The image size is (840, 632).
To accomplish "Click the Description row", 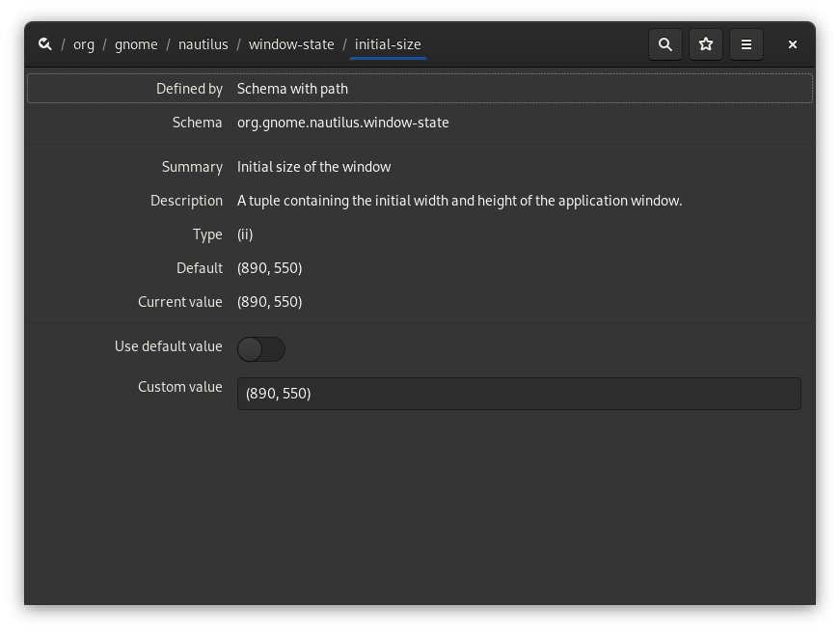I will [x=420, y=200].
